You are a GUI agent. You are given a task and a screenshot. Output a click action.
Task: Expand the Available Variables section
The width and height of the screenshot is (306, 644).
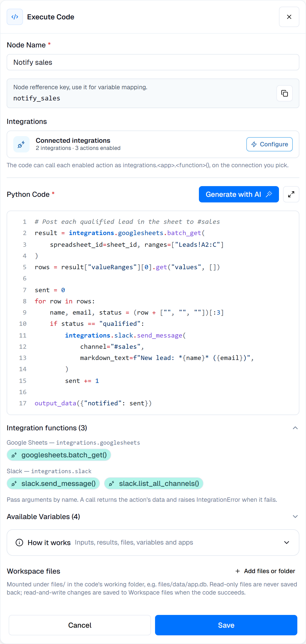[x=295, y=517]
